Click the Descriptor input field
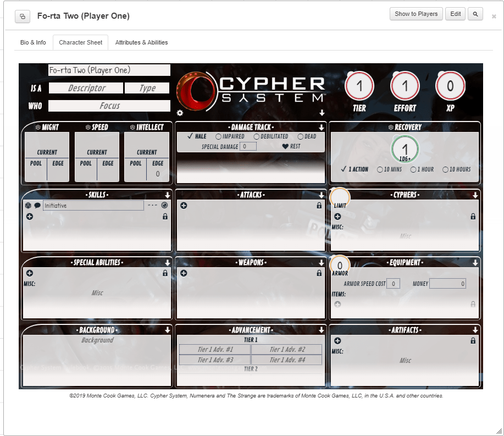The image size is (504, 436). [x=86, y=88]
